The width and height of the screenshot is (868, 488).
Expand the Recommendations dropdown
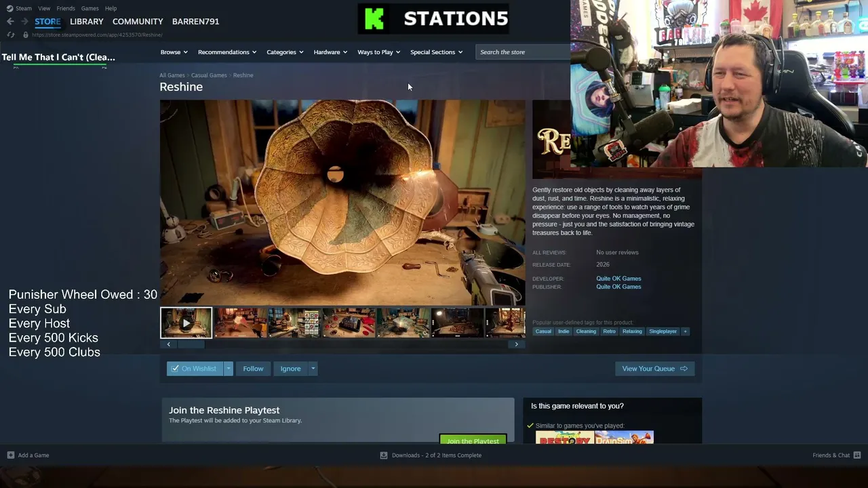pos(227,52)
